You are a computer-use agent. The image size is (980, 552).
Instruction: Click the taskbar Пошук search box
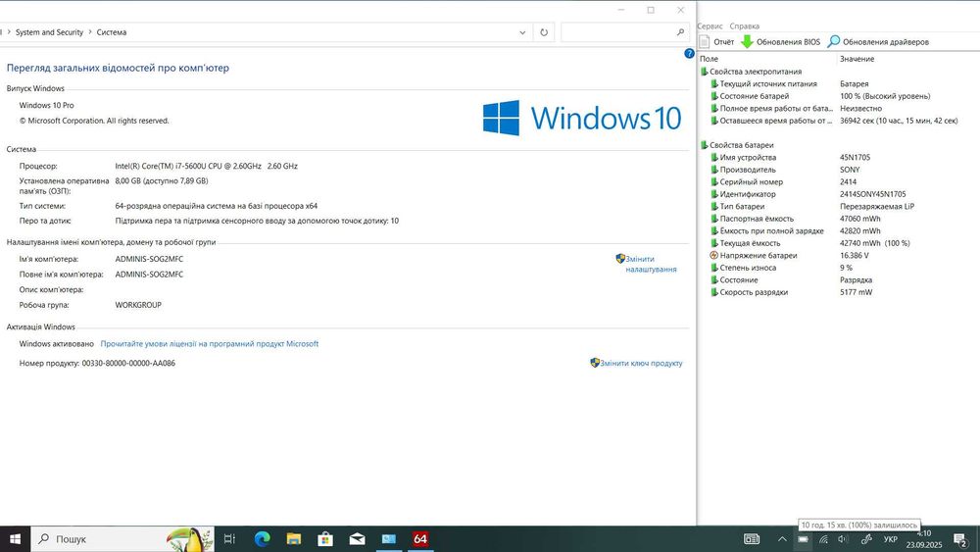click(122, 539)
